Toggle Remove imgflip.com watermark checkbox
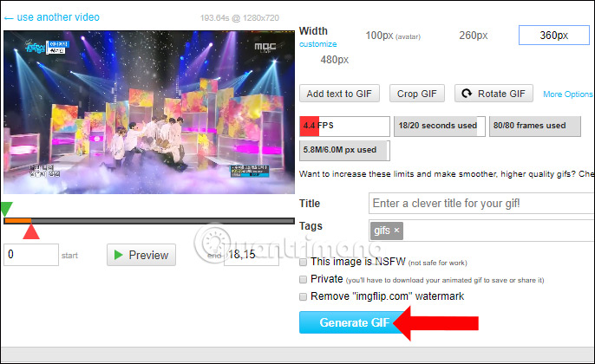The width and height of the screenshot is (595, 364). pos(303,296)
